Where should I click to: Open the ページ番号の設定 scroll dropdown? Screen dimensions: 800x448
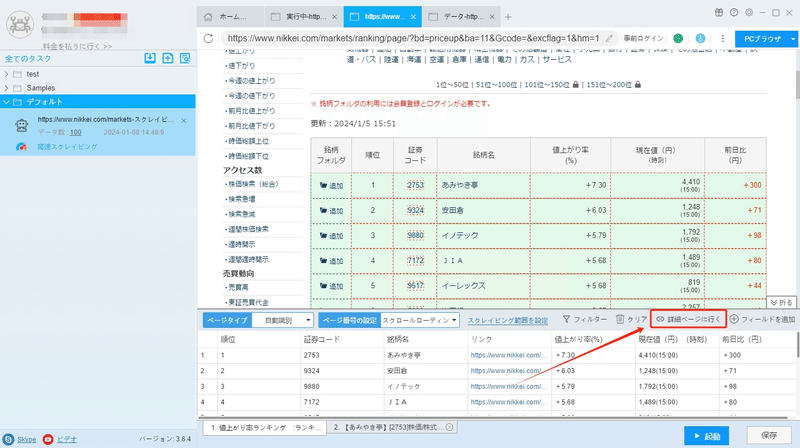(x=420, y=320)
